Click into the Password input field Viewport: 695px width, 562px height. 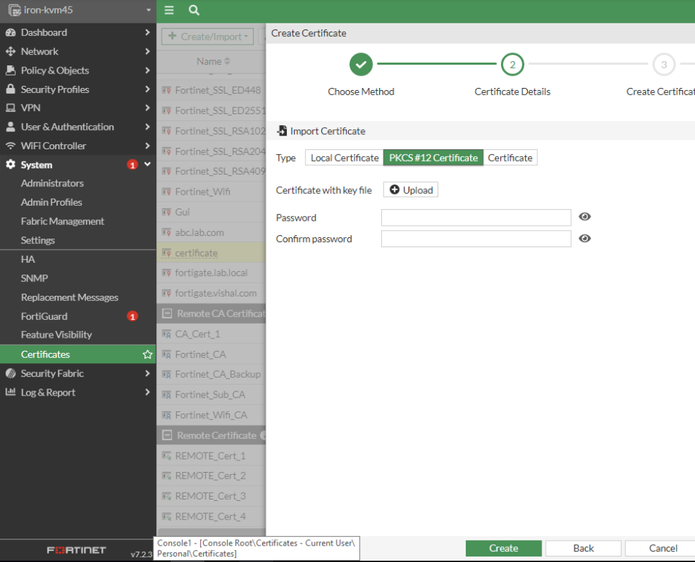pos(475,218)
